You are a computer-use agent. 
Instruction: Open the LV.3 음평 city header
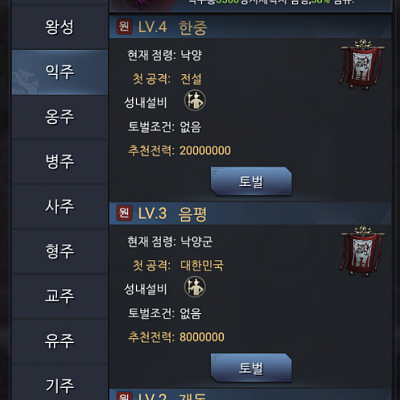point(250,213)
